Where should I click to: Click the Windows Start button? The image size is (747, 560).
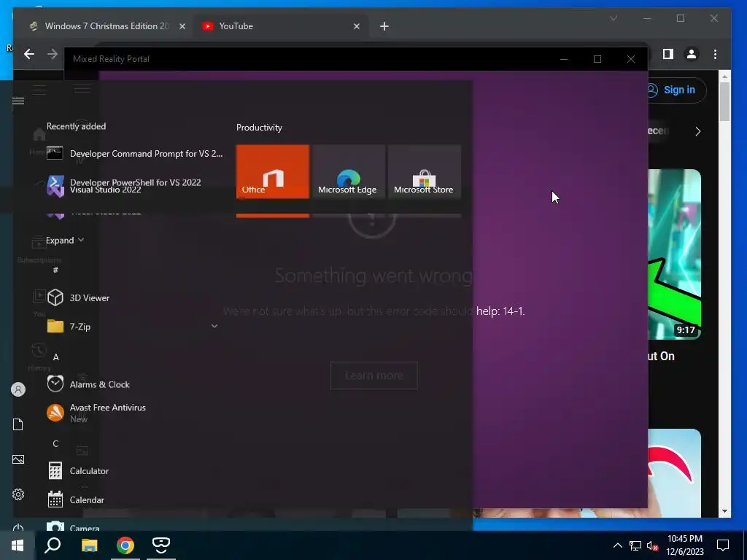pyautogui.click(x=18, y=545)
